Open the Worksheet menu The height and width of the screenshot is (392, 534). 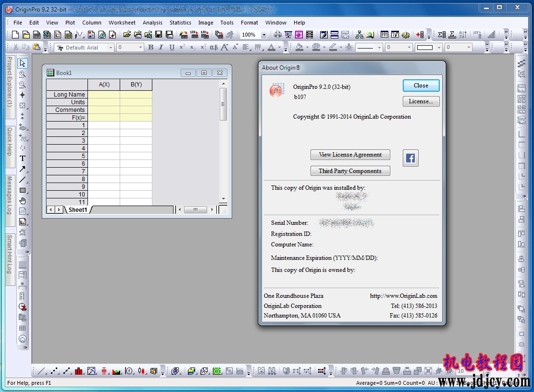pyautogui.click(x=122, y=23)
